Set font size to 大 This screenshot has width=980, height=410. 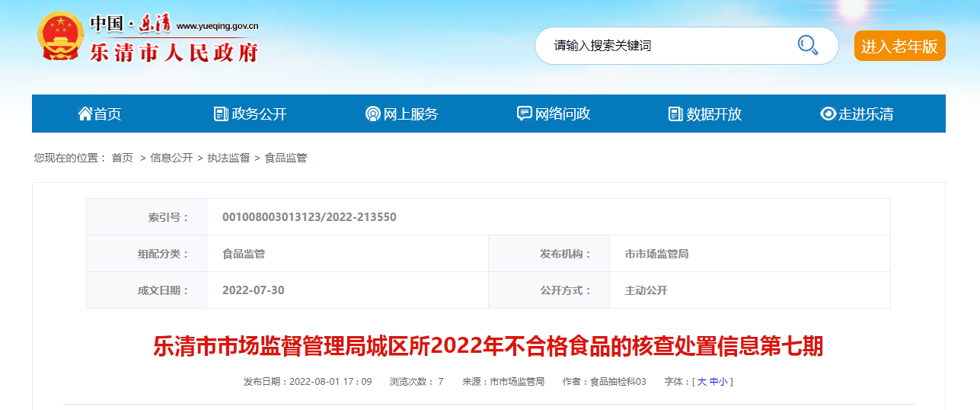coord(701,382)
